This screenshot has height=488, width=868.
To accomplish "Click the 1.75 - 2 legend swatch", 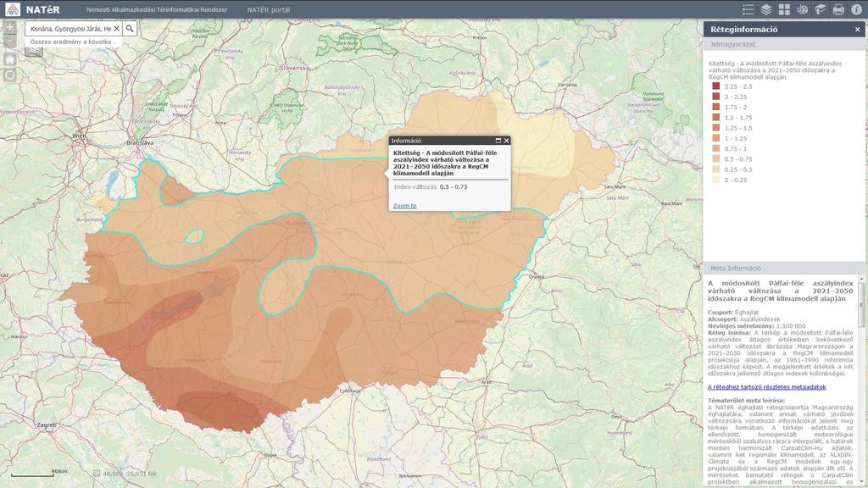I will pyautogui.click(x=715, y=108).
